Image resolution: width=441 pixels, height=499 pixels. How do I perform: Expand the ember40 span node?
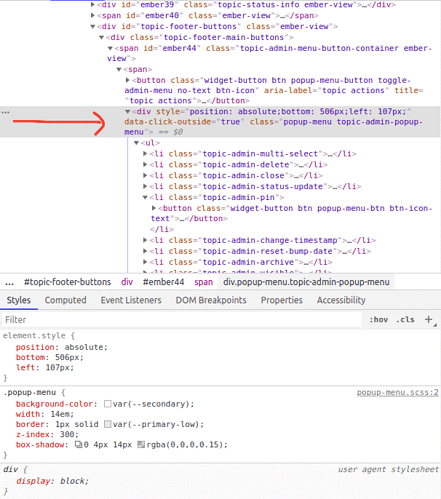(x=93, y=15)
